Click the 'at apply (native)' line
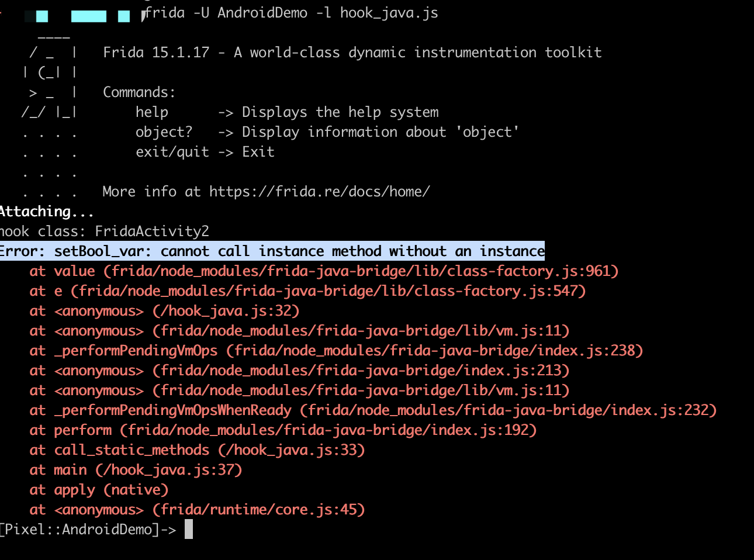Image resolution: width=754 pixels, height=560 pixels. pyautogui.click(x=99, y=490)
